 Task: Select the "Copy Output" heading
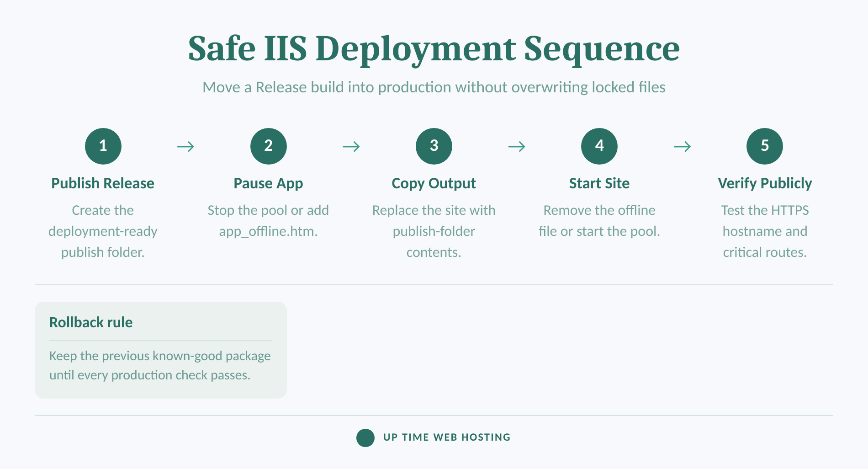(x=434, y=183)
